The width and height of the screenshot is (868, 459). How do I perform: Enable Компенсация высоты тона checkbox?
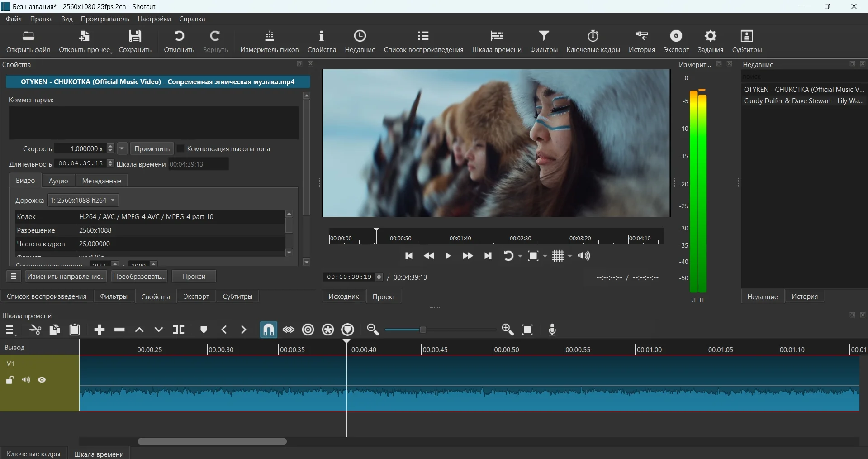(181, 148)
